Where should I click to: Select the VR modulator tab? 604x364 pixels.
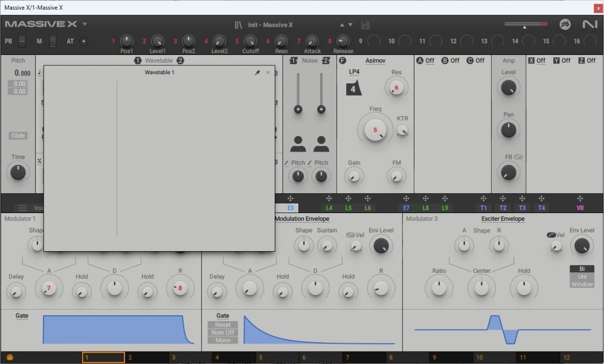pyautogui.click(x=580, y=208)
